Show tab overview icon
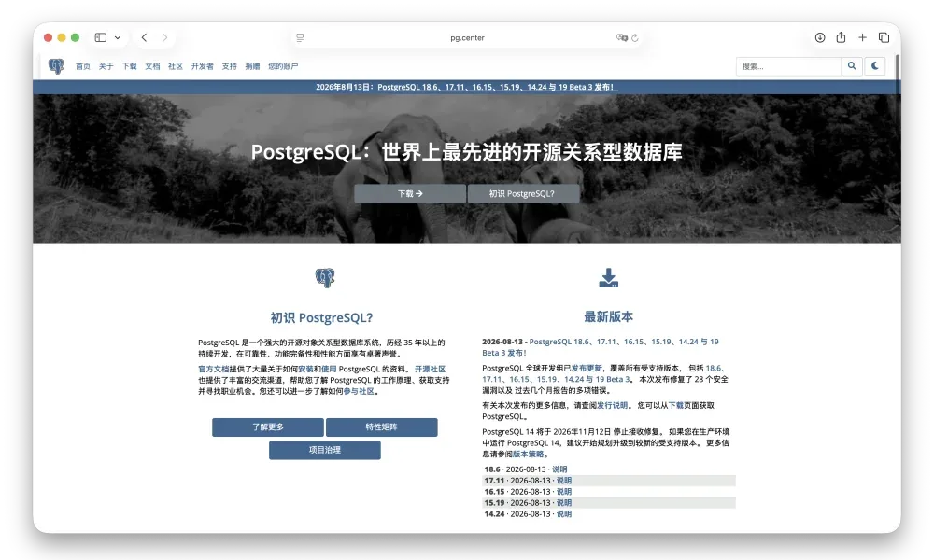Image resolution: width=934 pixels, height=560 pixels. point(884,37)
